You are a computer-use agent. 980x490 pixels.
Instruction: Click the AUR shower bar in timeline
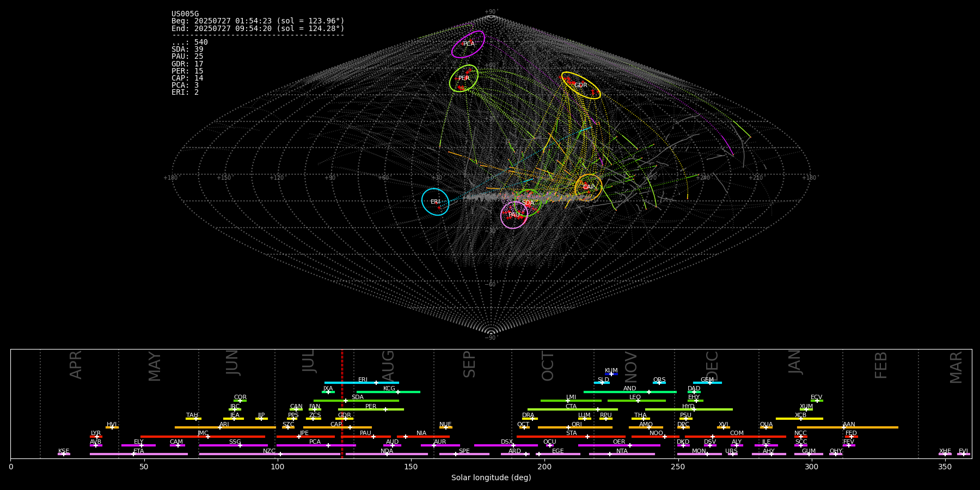point(440,445)
